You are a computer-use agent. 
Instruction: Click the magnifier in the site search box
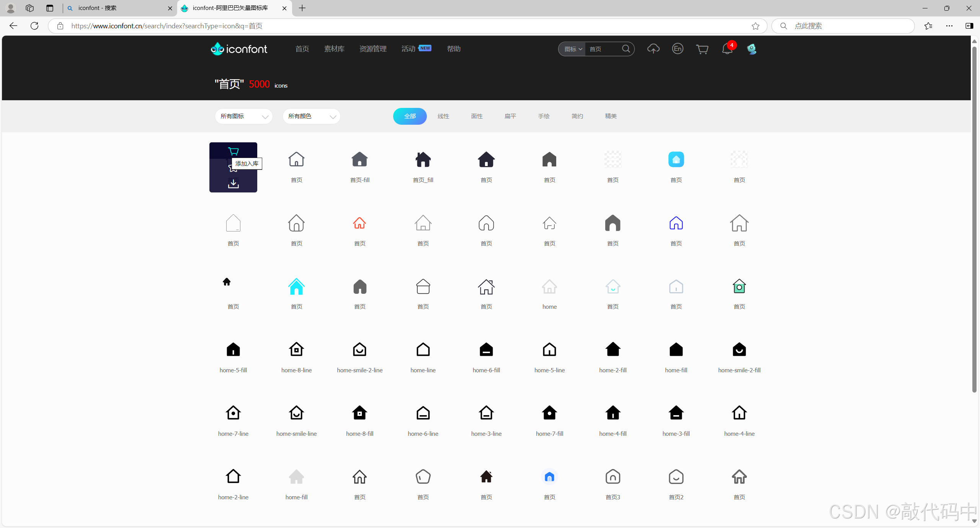[x=626, y=49]
